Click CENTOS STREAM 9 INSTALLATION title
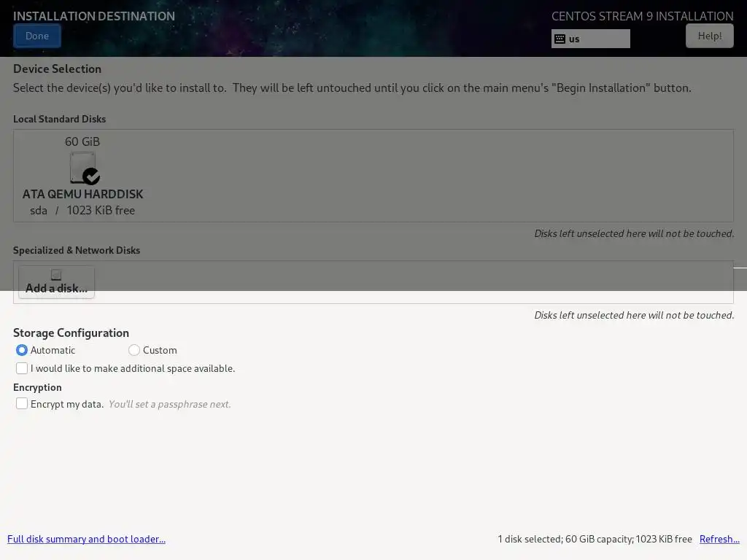This screenshot has width=747, height=560. [x=642, y=16]
